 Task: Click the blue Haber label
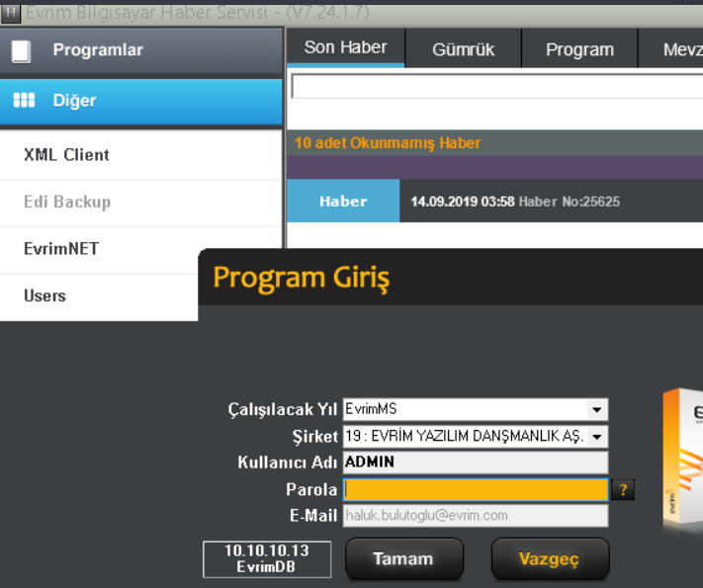(343, 202)
